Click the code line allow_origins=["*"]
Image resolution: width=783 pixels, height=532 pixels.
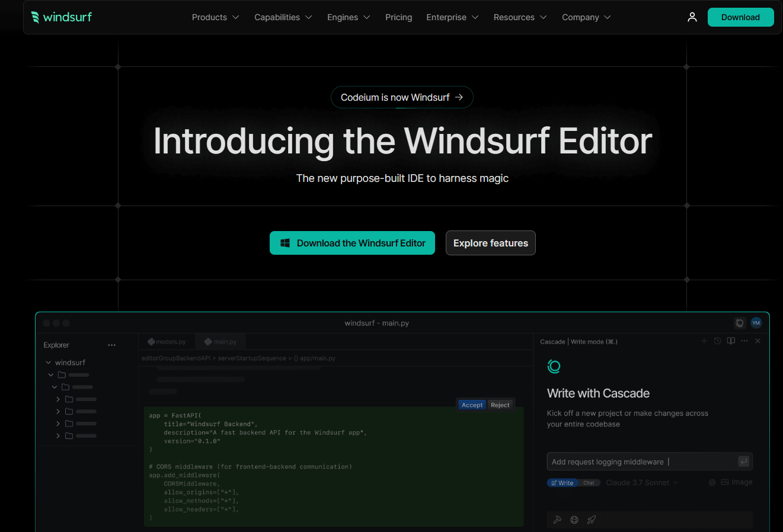pos(202,492)
